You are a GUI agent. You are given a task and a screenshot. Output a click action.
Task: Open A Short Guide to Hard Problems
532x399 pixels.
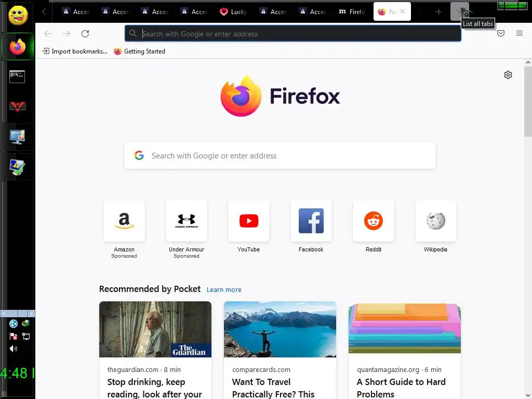(x=401, y=388)
